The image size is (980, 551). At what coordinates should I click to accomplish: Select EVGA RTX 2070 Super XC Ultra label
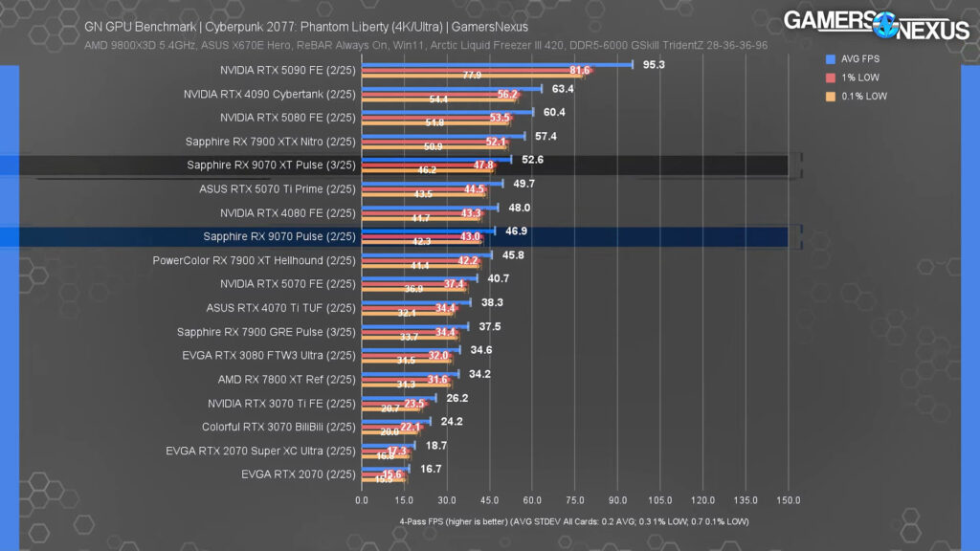[260, 451]
